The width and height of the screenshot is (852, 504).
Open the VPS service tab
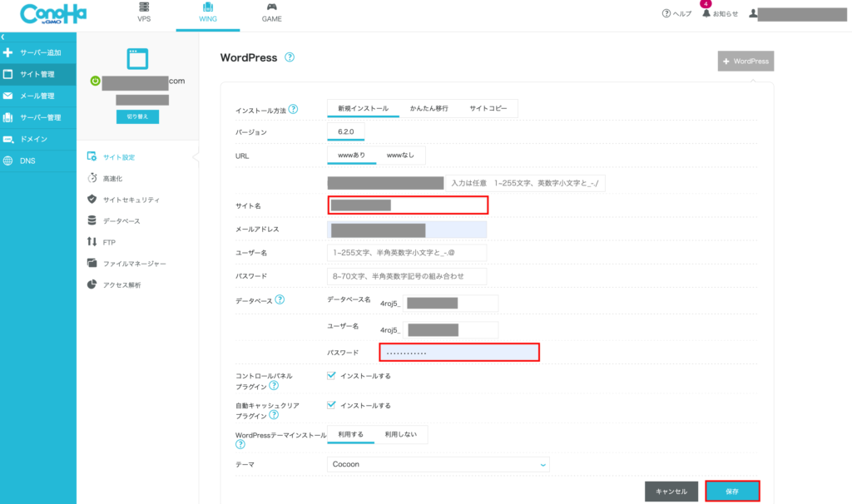(x=144, y=12)
